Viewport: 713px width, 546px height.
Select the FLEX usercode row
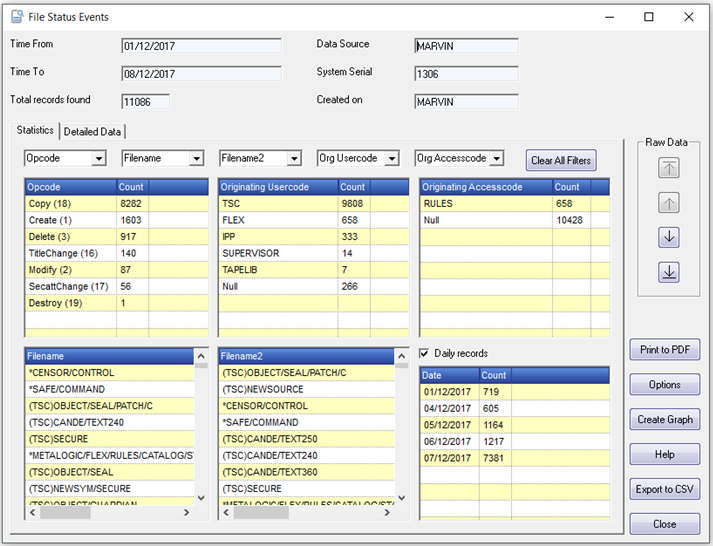pos(314,220)
